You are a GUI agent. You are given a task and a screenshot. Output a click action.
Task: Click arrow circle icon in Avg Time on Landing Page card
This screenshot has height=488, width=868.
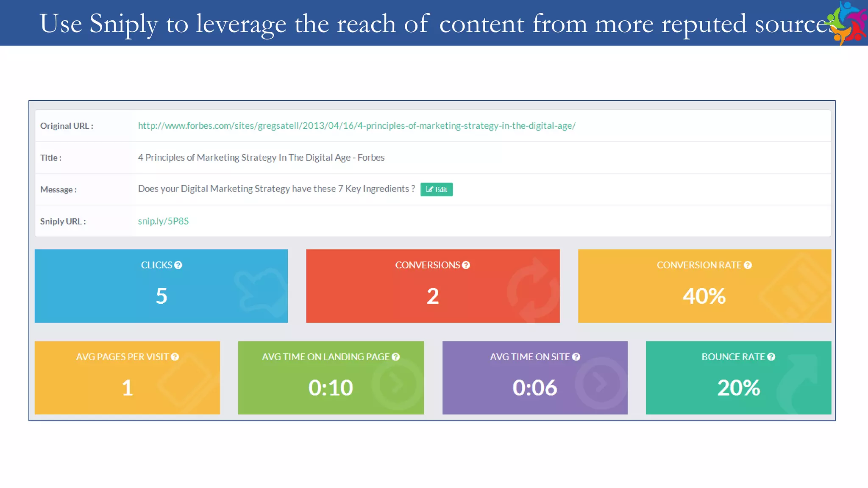(397, 384)
